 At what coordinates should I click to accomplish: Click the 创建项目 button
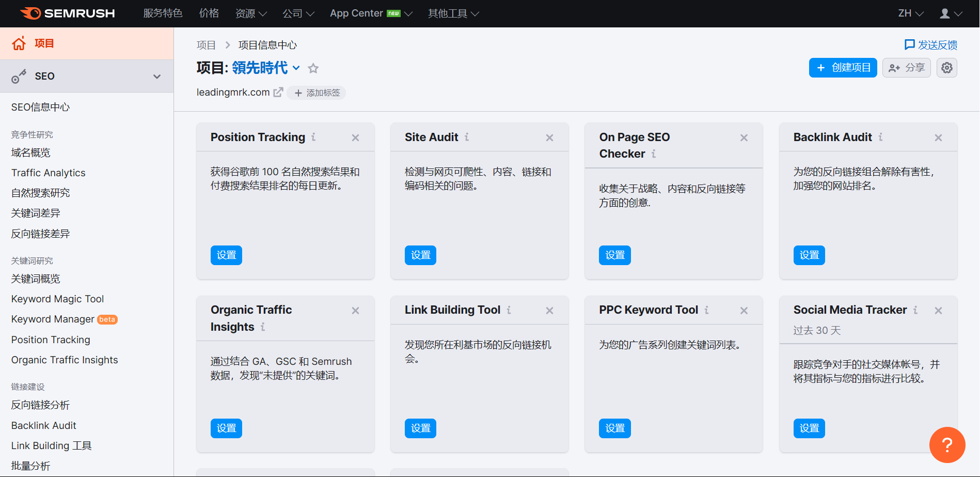point(843,68)
